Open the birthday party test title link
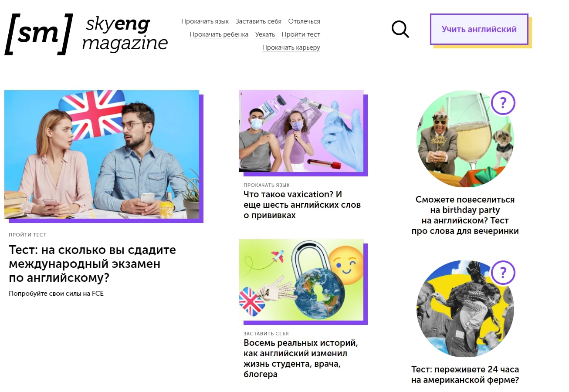This screenshot has width=569, height=392. click(465, 215)
